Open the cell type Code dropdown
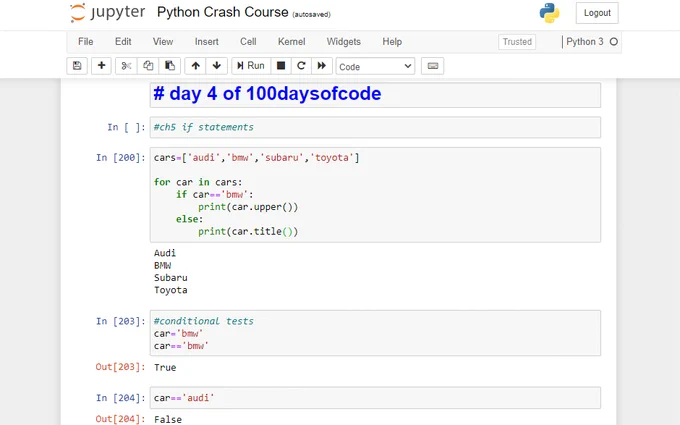Viewport: 680px width, 425px height. (x=375, y=66)
